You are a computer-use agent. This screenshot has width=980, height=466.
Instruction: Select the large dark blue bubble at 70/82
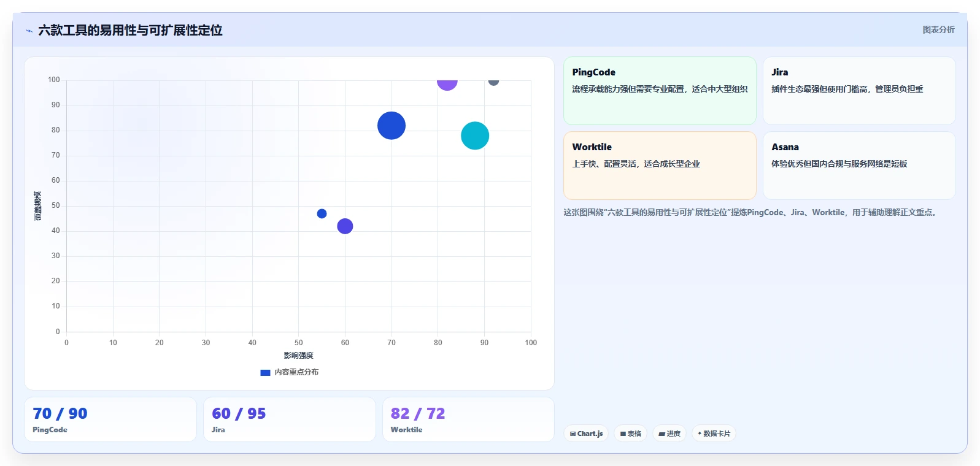point(392,126)
